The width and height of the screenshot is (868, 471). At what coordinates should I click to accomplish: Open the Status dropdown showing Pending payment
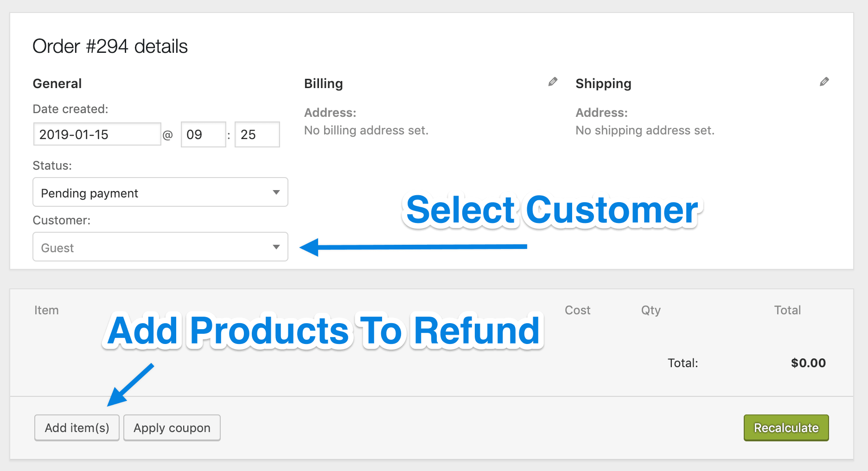point(160,192)
